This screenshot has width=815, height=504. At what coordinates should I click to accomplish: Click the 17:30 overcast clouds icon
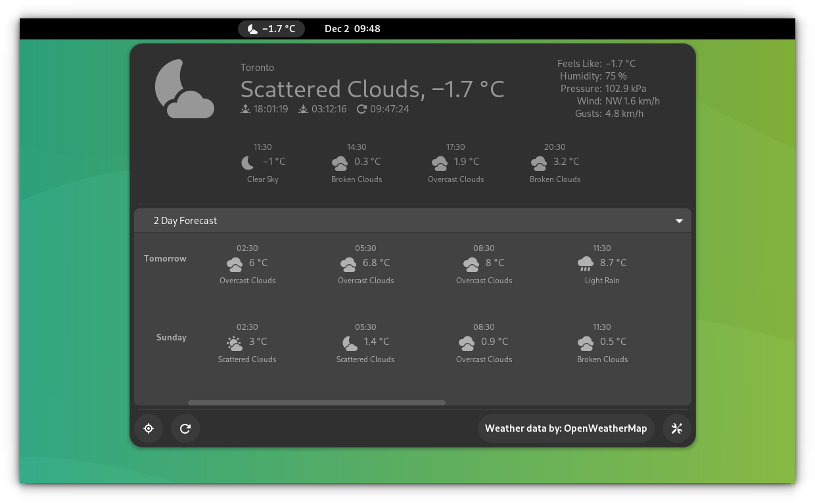point(439,162)
